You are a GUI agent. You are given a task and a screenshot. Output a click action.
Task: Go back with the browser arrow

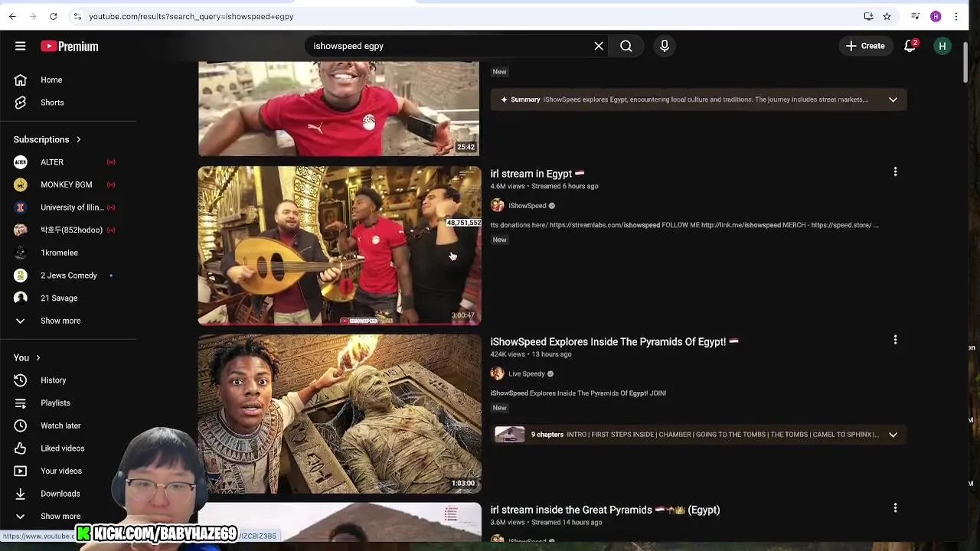coord(12,16)
